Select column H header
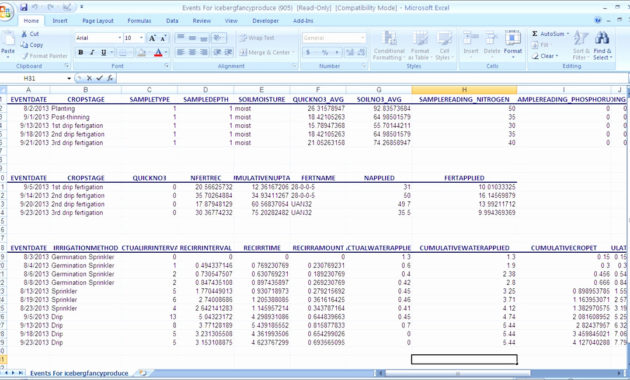630x380 pixels. tap(464, 90)
